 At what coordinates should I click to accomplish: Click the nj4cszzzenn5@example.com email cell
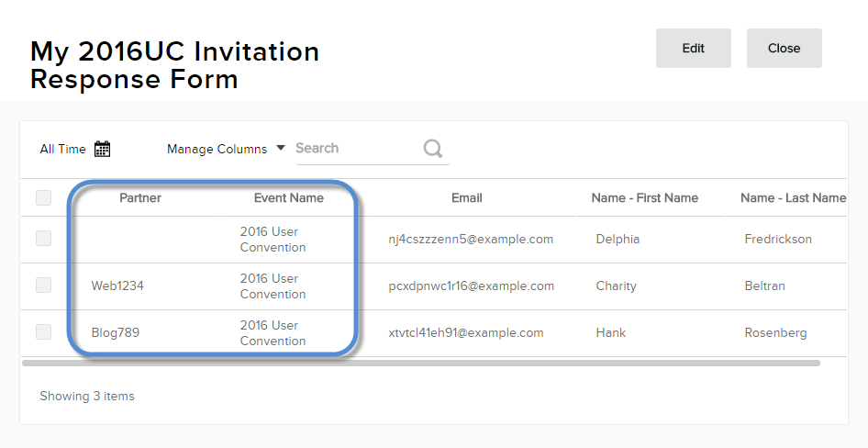coord(471,239)
